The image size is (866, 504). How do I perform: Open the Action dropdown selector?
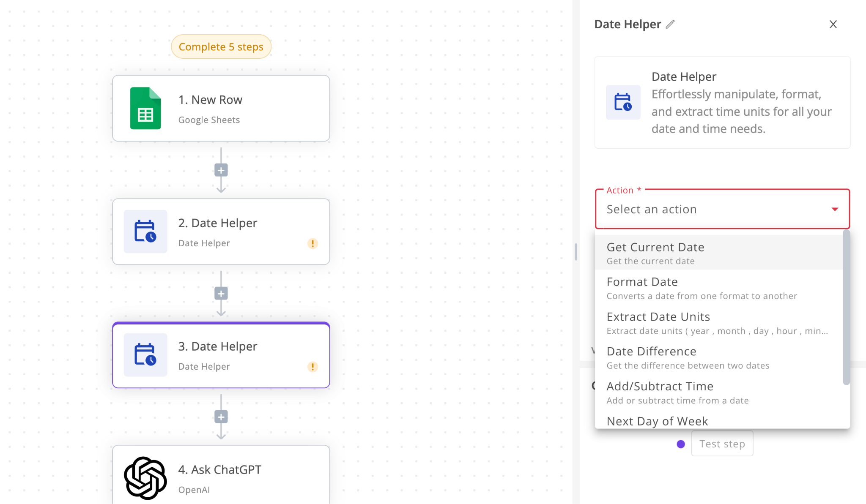[722, 209]
